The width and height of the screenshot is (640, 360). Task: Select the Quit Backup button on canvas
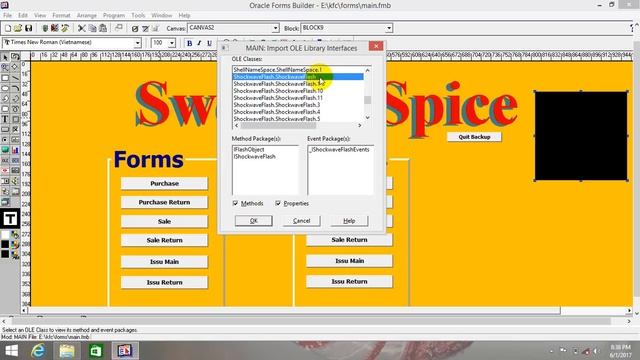click(474, 137)
